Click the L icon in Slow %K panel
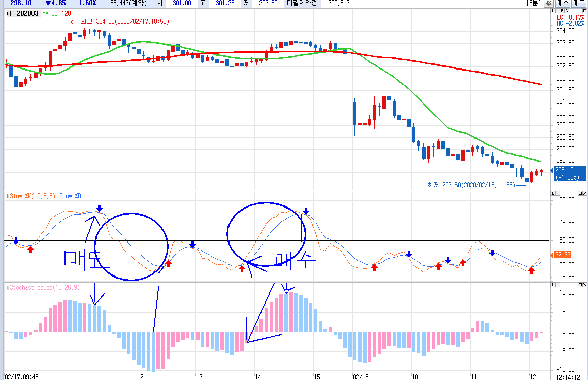The height and width of the screenshot is (380, 588). (554, 193)
